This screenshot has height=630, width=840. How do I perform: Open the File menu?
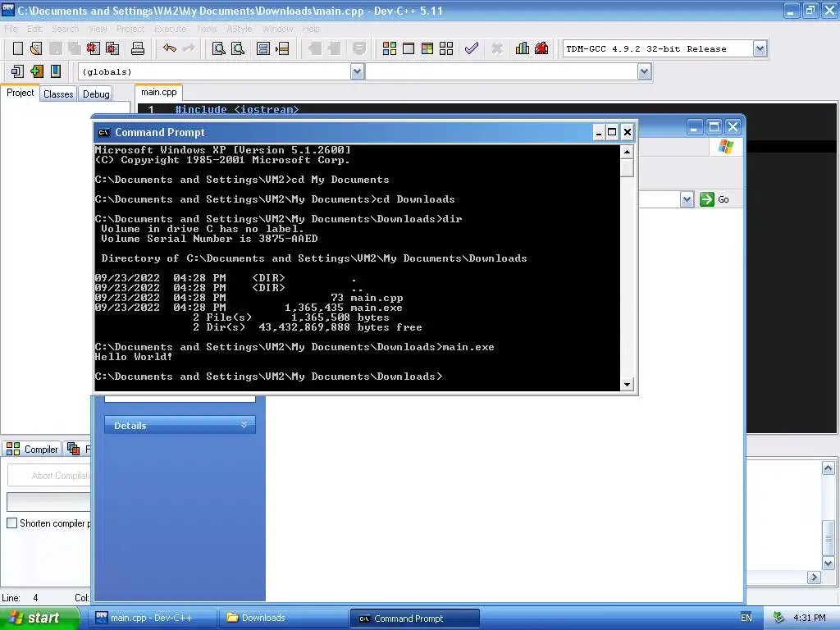pyautogui.click(x=11, y=29)
